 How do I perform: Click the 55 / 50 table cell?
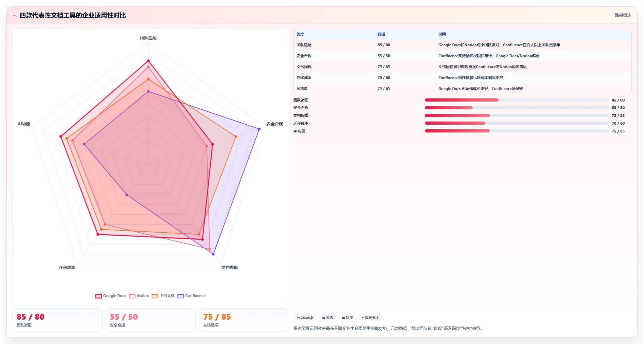point(384,56)
